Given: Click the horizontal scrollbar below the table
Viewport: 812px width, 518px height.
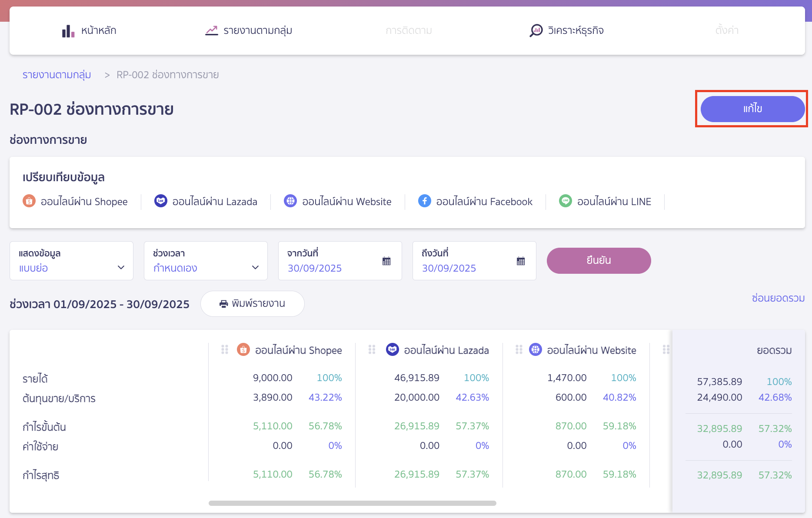Looking at the screenshot, I should [x=352, y=502].
